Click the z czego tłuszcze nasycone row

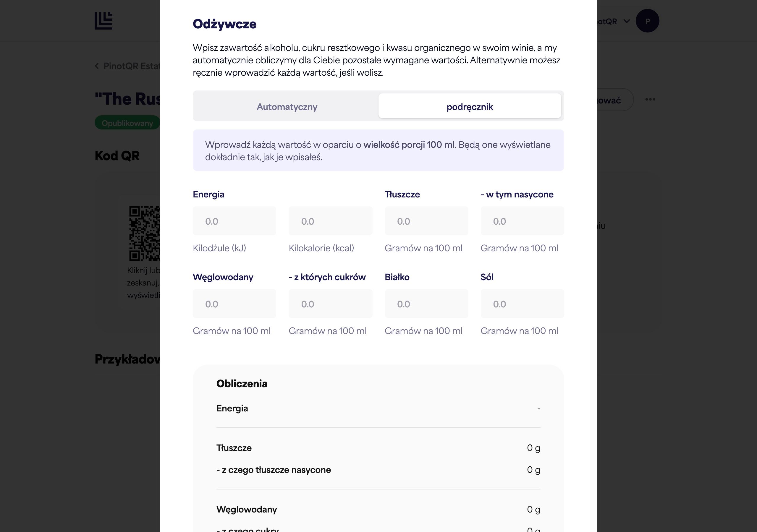click(x=378, y=469)
